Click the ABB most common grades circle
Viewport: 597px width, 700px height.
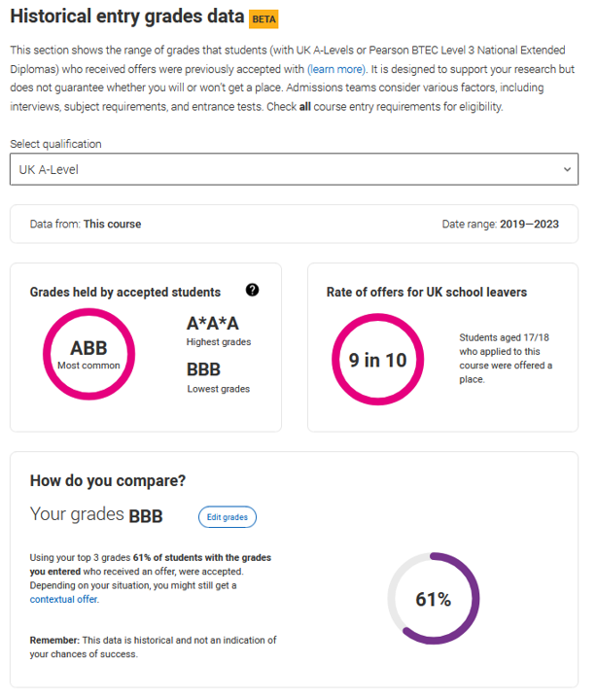coord(88,354)
